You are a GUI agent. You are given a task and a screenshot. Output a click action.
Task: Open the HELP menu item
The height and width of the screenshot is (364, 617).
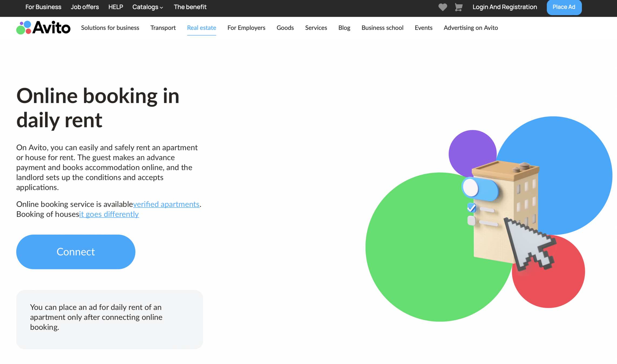(x=116, y=7)
